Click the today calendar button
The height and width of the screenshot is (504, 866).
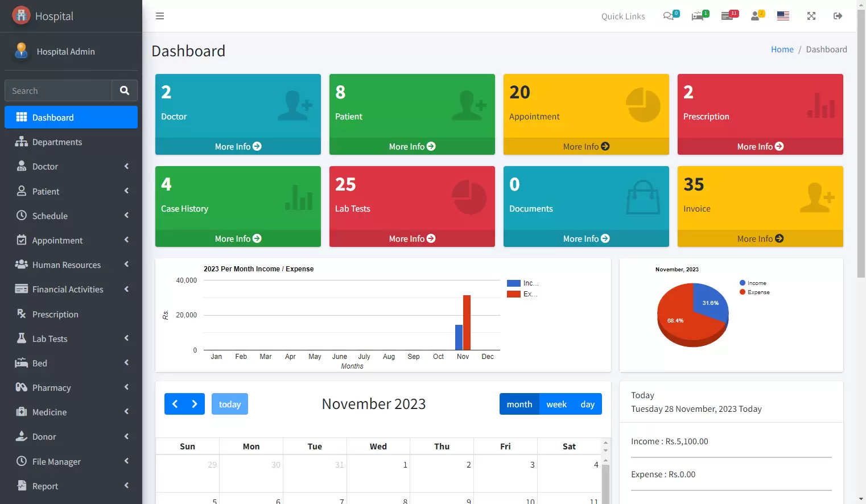[230, 404]
